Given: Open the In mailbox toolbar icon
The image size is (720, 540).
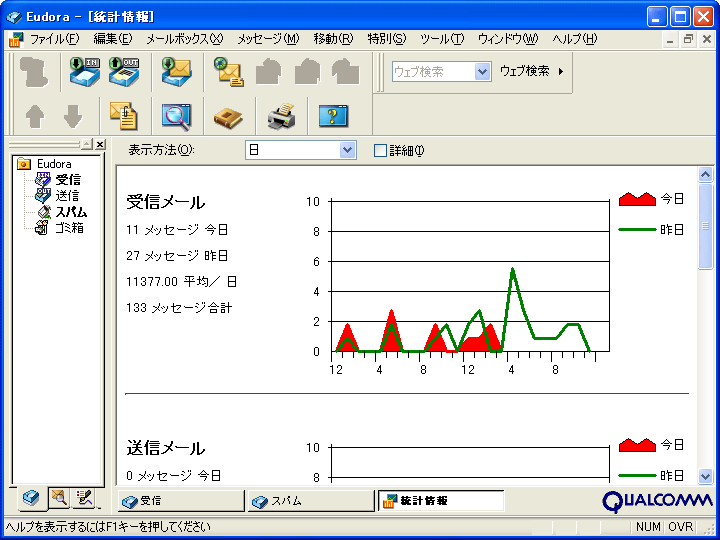Looking at the screenshot, I should (85, 72).
